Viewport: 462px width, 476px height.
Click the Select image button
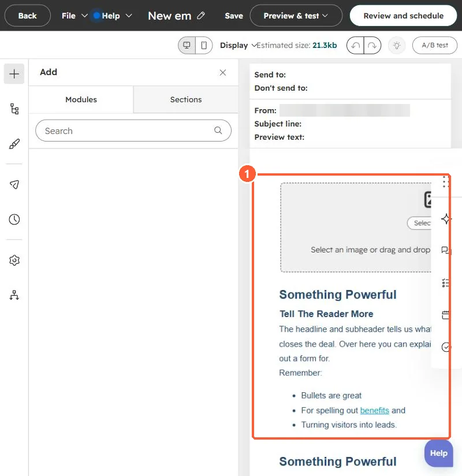point(419,223)
